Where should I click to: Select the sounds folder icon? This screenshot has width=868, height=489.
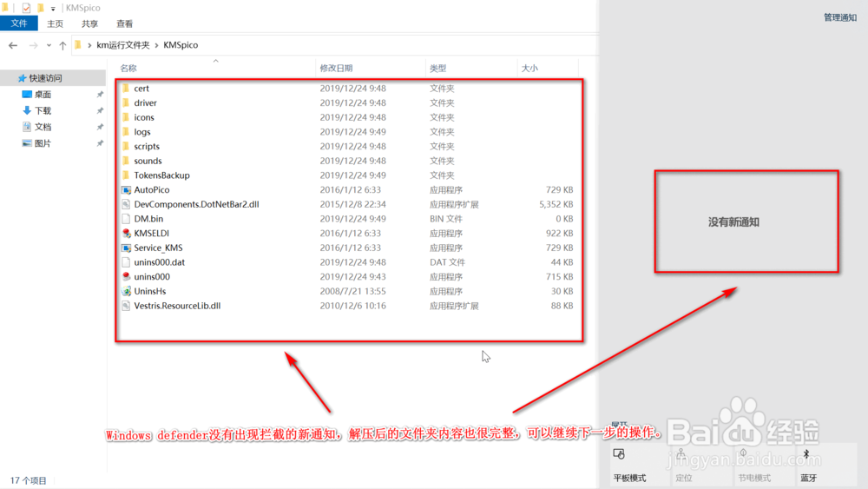tap(126, 161)
